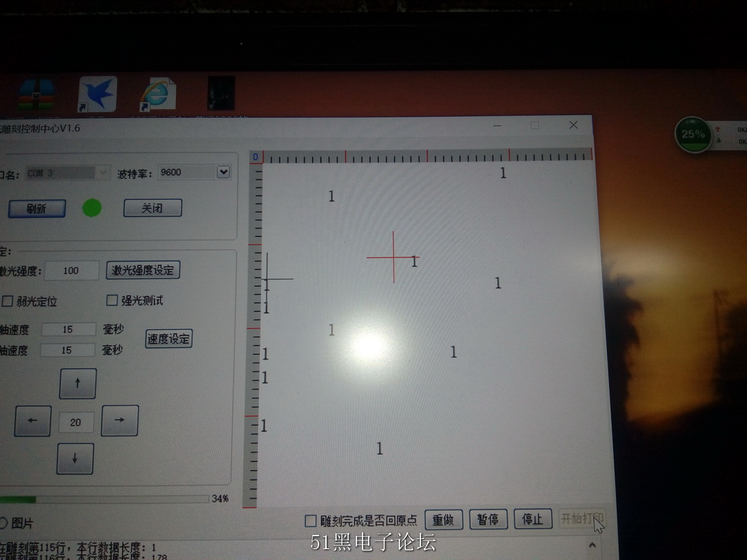Click the green connection status indicator
The image size is (747, 560).
[92, 208]
